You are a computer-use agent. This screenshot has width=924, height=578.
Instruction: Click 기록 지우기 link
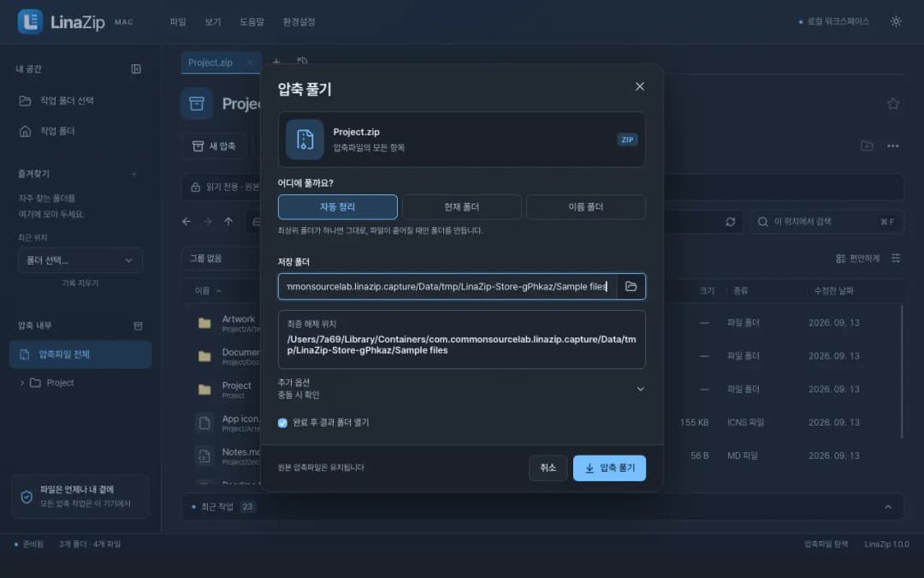[x=80, y=283]
